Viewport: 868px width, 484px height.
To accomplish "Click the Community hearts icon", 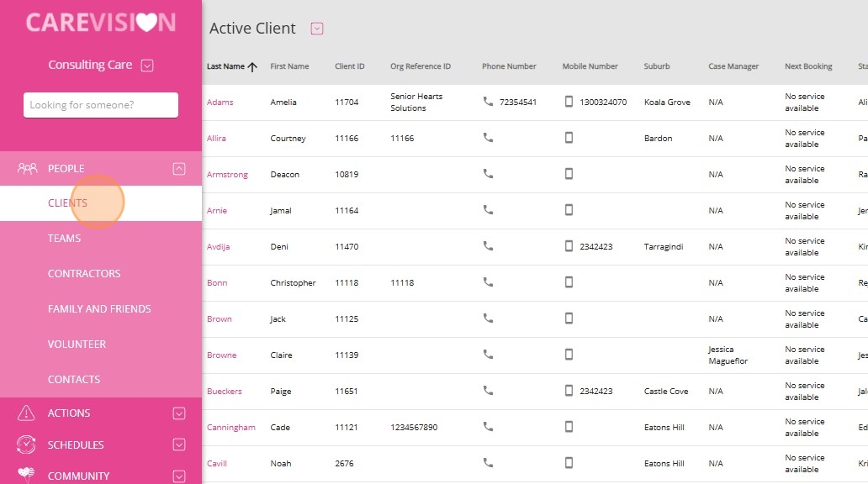I will click(26, 475).
